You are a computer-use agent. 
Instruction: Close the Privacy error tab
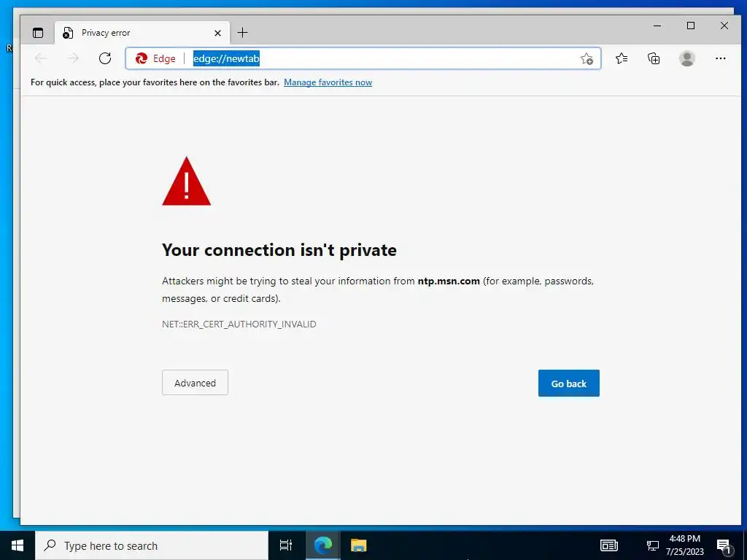[217, 33]
